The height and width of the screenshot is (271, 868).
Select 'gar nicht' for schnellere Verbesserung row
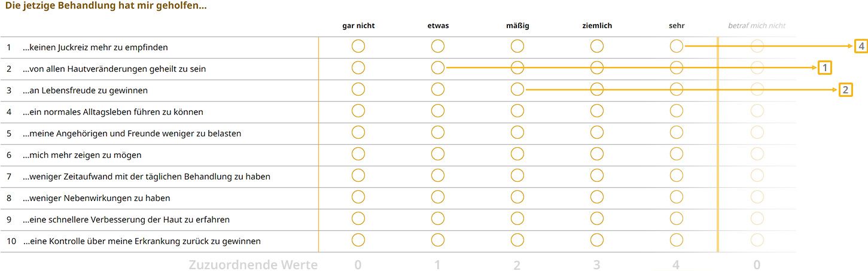pyautogui.click(x=358, y=218)
